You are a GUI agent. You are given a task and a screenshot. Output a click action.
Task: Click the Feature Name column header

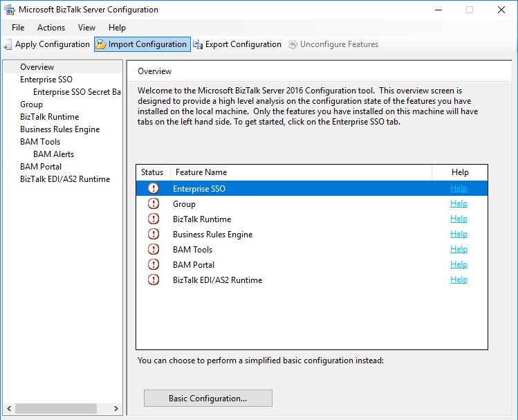point(301,172)
